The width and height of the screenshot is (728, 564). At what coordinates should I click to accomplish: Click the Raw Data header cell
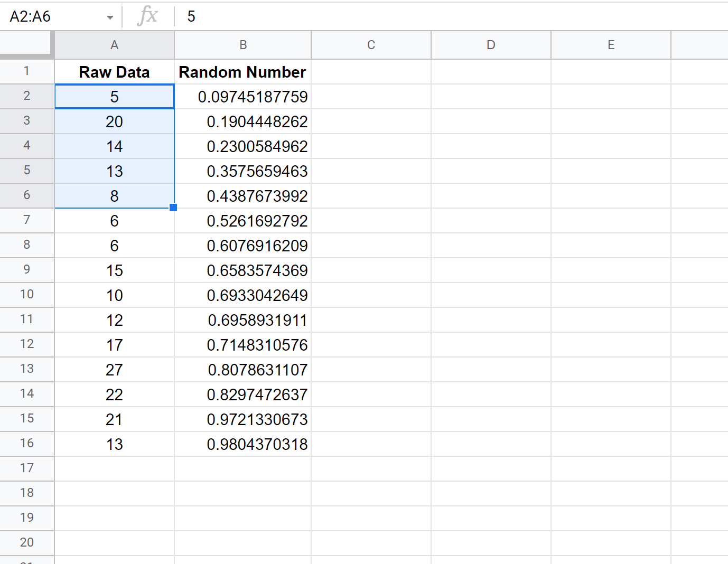coord(114,72)
